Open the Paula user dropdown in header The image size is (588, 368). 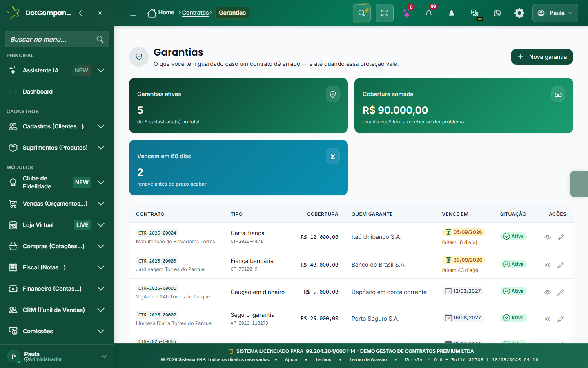click(555, 13)
